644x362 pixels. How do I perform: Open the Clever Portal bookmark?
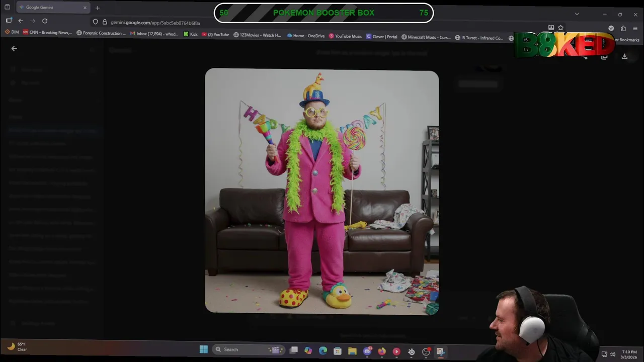pos(382,37)
